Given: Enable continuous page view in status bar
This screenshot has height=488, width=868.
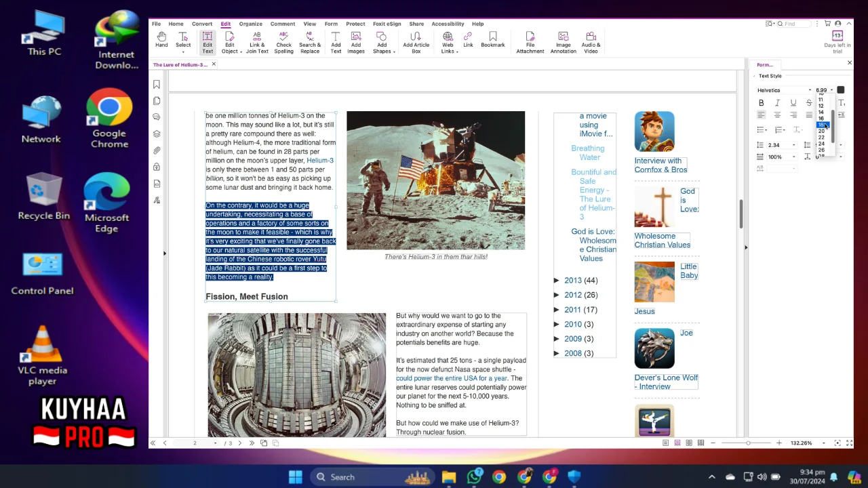Looking at the screenshot, I should coord(677,443).
